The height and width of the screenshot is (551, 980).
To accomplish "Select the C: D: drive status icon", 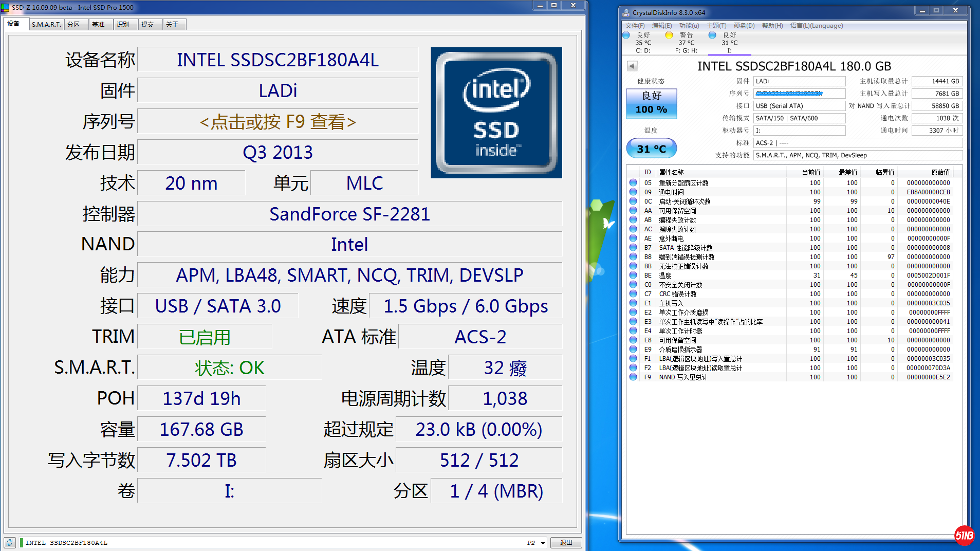I will pos(626,35).
